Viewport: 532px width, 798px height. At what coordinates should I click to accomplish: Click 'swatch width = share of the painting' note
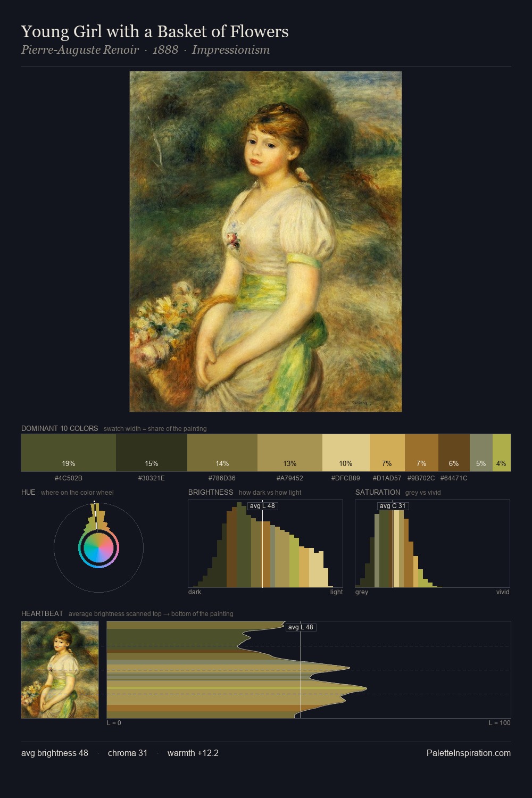155,429
